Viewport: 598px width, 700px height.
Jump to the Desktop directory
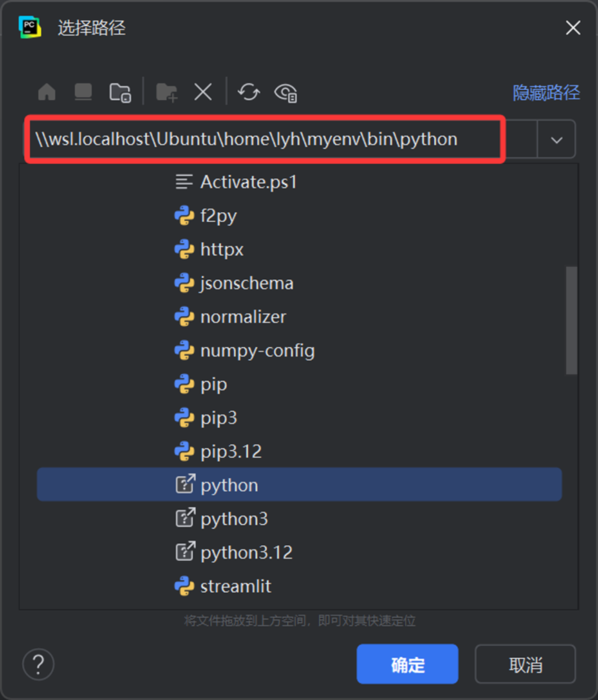[82, 91]
